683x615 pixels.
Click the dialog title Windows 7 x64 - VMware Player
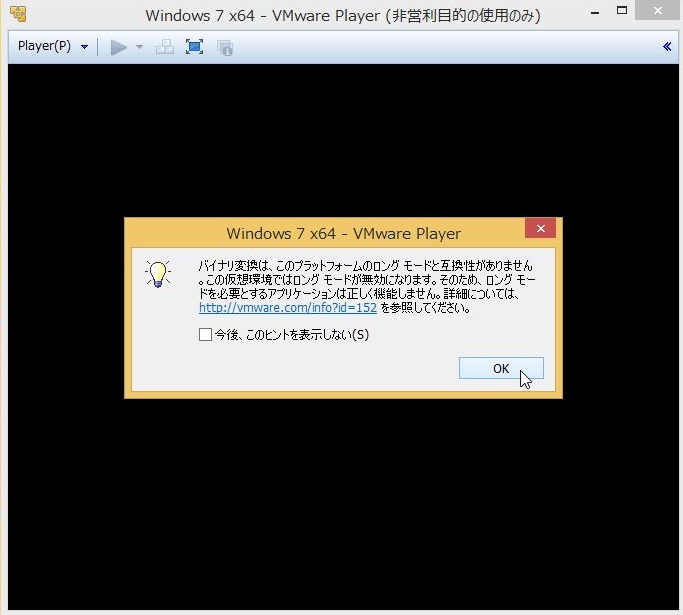tap(343, 233)
